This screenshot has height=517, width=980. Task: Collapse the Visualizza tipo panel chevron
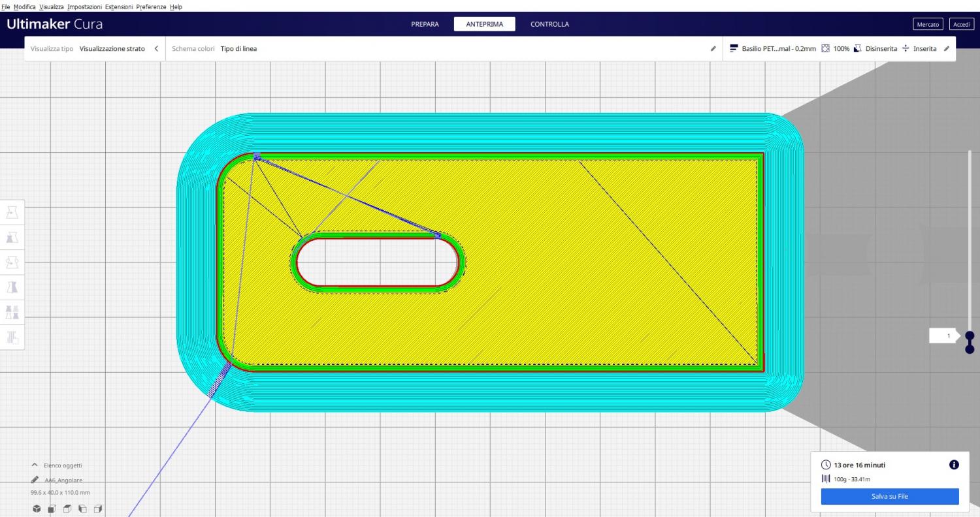156,49
